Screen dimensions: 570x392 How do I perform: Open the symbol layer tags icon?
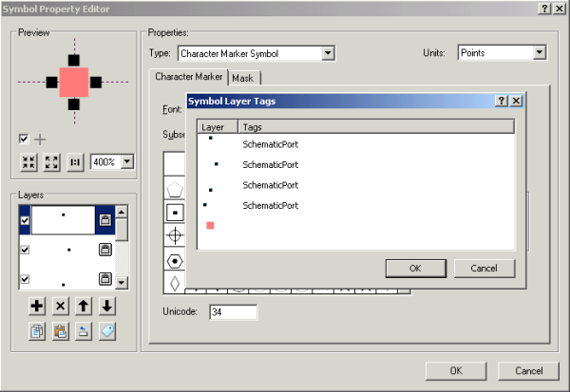pyautogui.click(x=106, y=331)
